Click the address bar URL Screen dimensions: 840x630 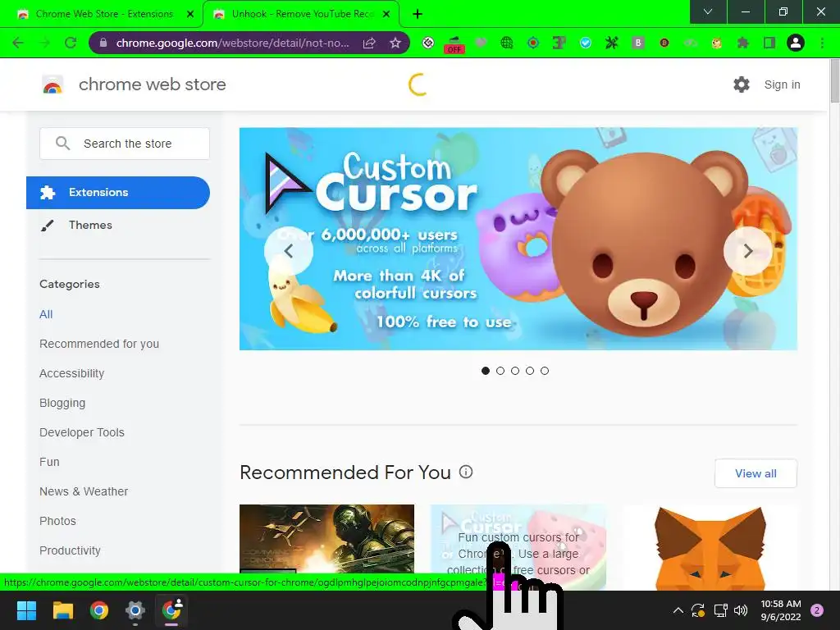[x=232, y=43]
